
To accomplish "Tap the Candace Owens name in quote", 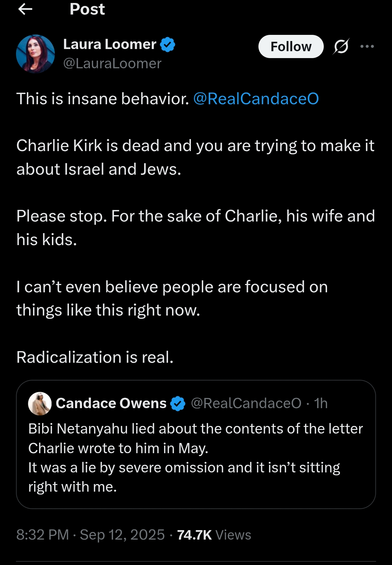I will point(111,403).
